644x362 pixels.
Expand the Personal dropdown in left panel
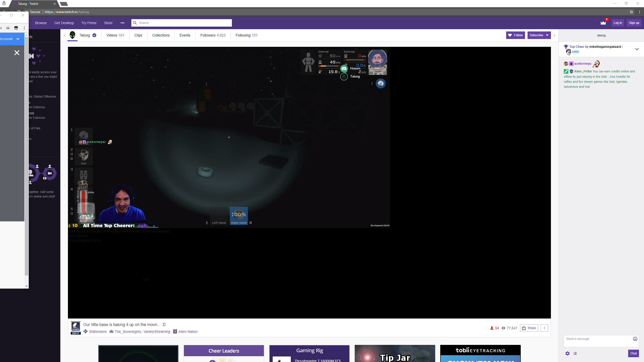point(18,39)
